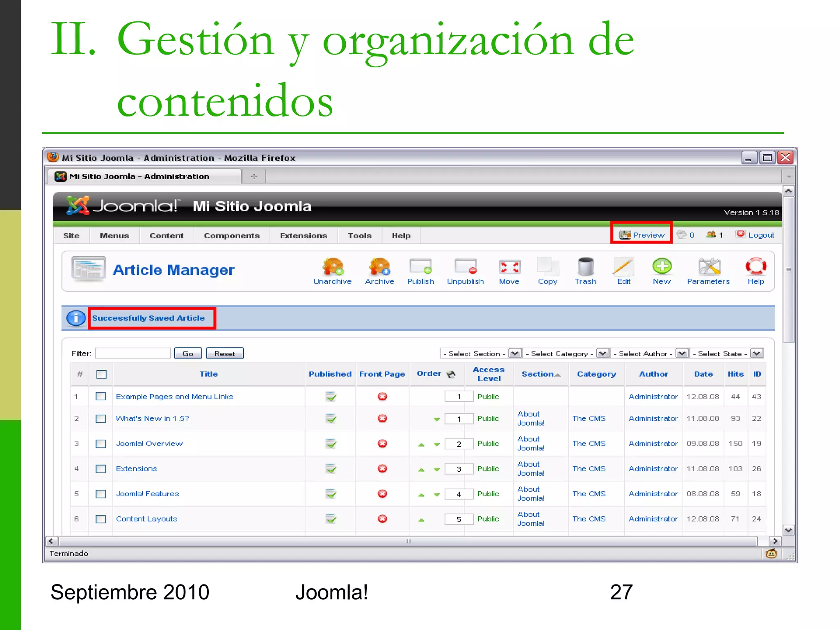Open the Components menu

pyautogui.click(x=232, y=236)
